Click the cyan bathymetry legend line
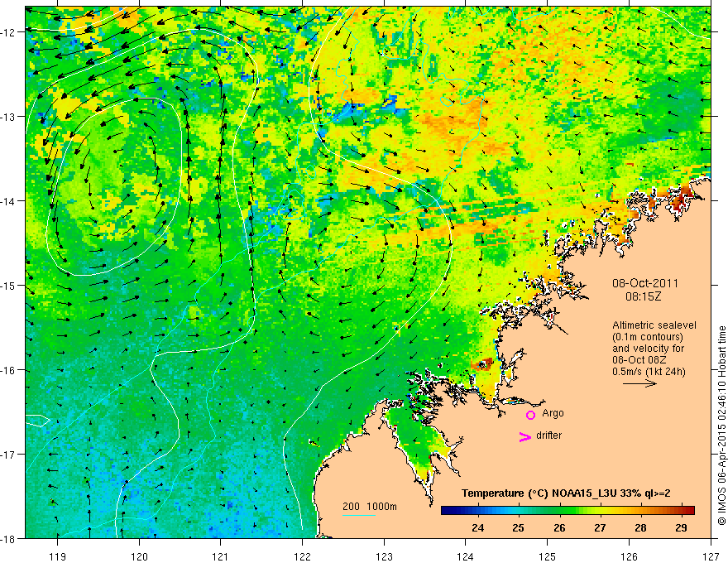Image resolution: width=728 pixels, height=563 pixels. pyautogui.click(x=359, y=515)
